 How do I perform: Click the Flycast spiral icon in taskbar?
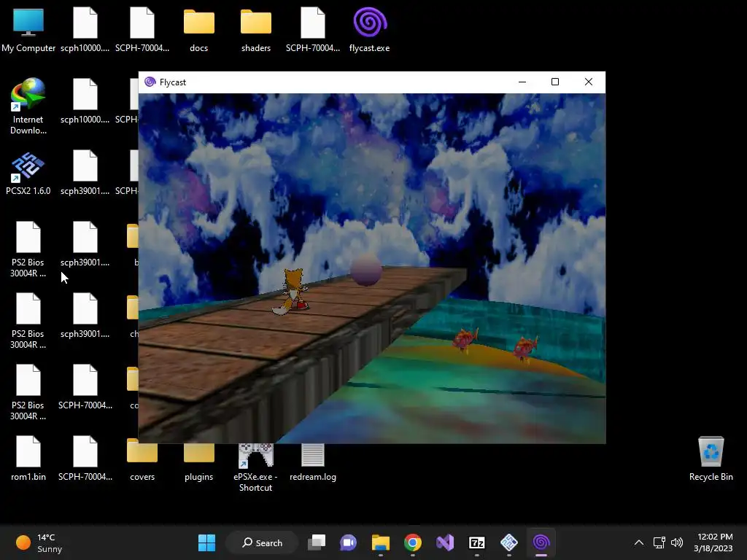click(x=541, y=542)
